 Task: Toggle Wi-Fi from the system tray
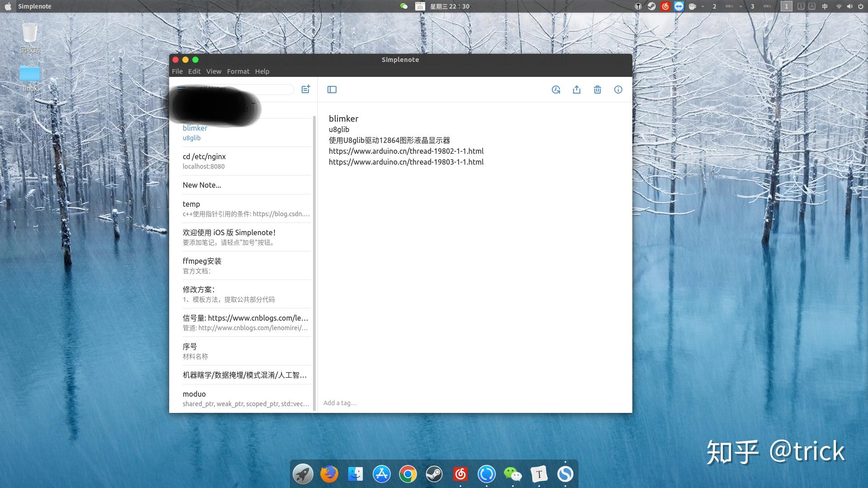[x=839, y=6]
